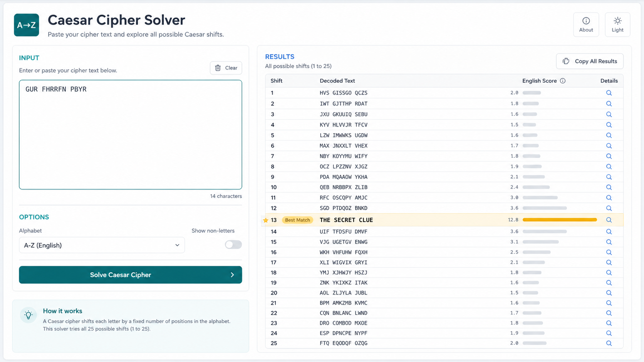Open details for shift 21 row

[609, 303]
